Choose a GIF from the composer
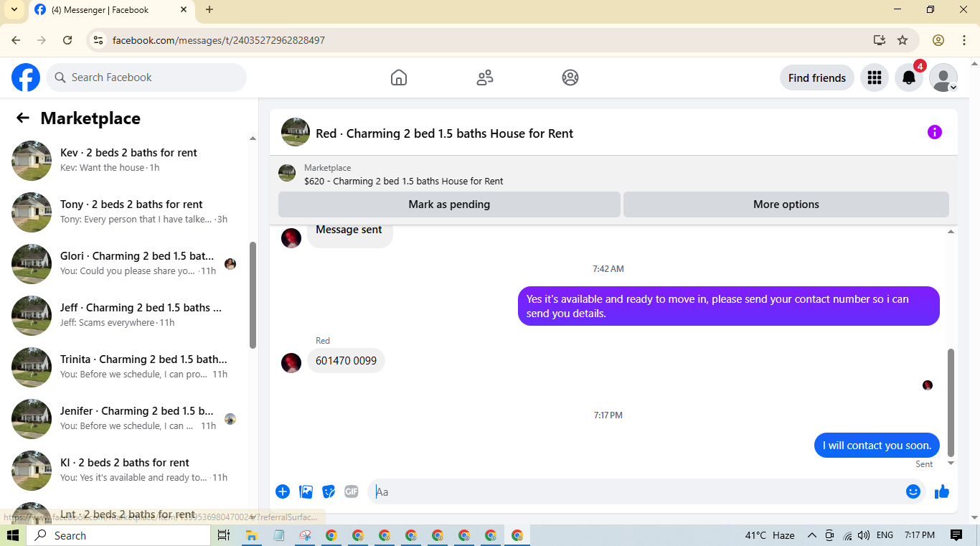Viewport: 980px width, 546px height. point(351,491)
